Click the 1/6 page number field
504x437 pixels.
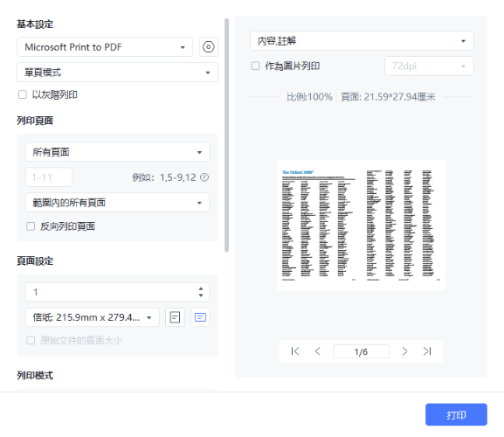(x=361, y=351)
